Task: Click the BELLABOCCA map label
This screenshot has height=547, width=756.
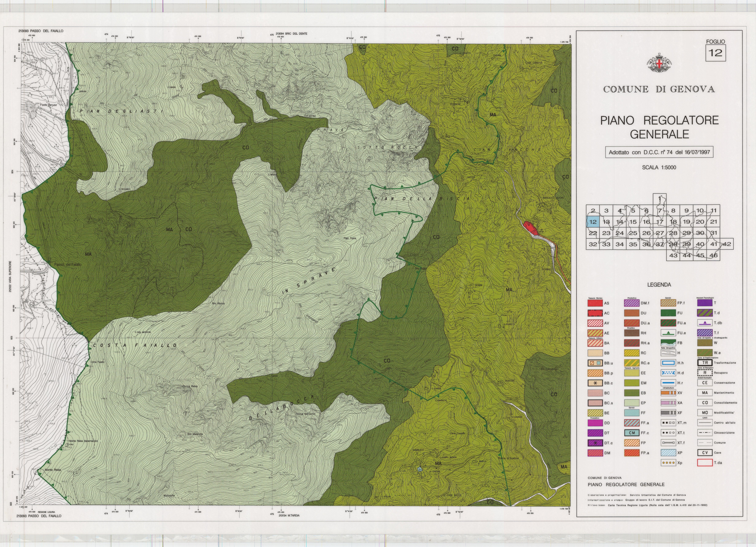Action: (x=282, y=407)
